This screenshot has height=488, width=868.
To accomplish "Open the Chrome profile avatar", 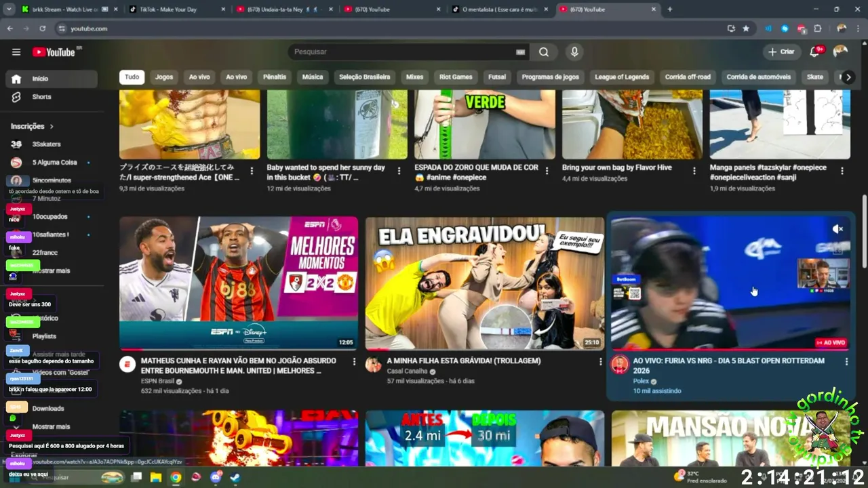I will tap(842, 28).
